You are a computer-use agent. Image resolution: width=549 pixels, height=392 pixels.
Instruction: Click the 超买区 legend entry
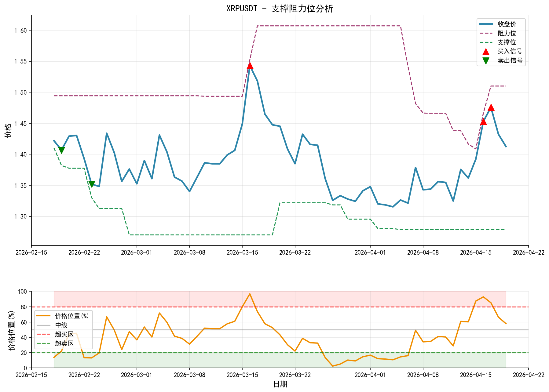55,334
